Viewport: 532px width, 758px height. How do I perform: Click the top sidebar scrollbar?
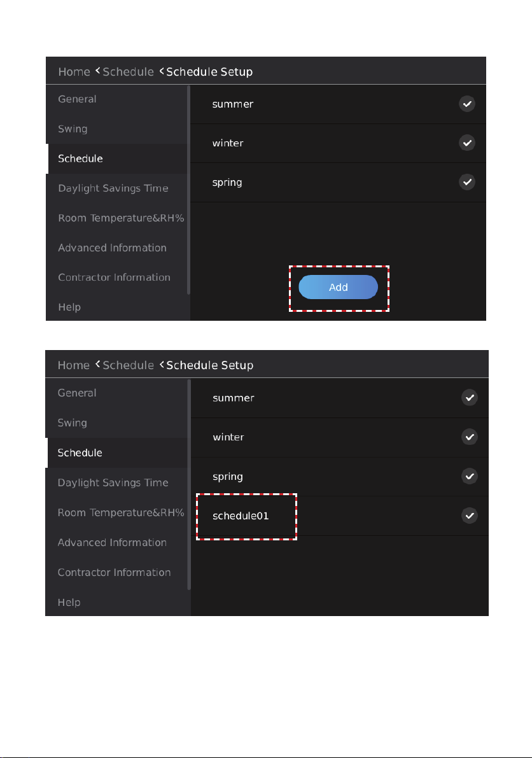click(188, 190)
